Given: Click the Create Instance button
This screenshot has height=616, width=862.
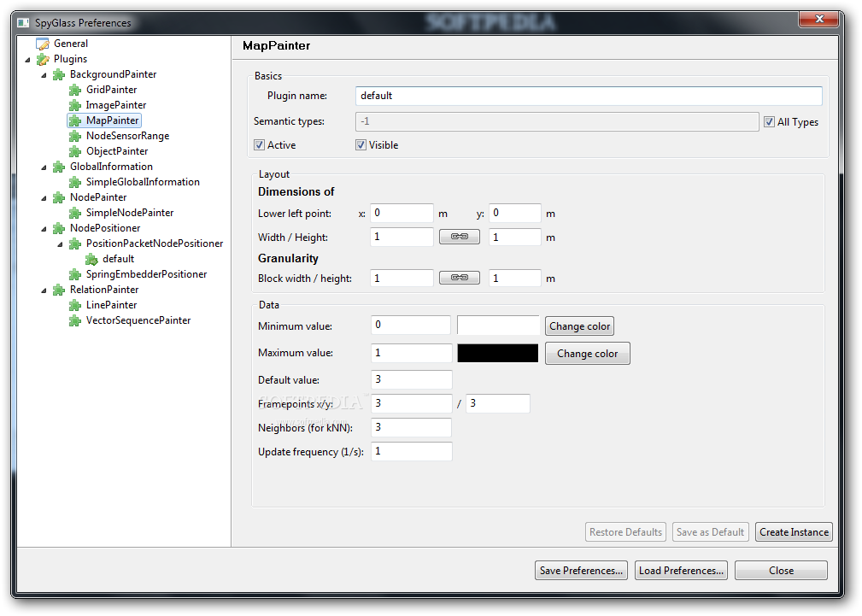Looking at the screenshot, I should tap(794, 532).
